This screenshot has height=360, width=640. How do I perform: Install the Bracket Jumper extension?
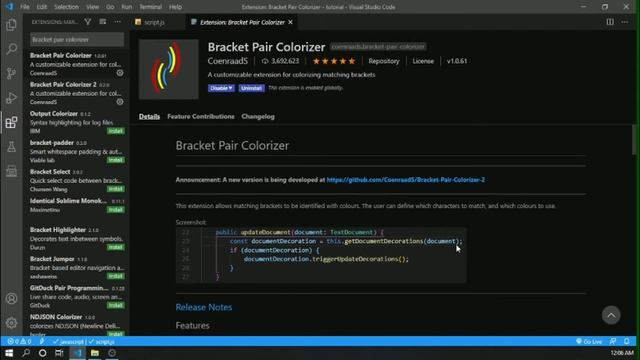pos(116,276)
